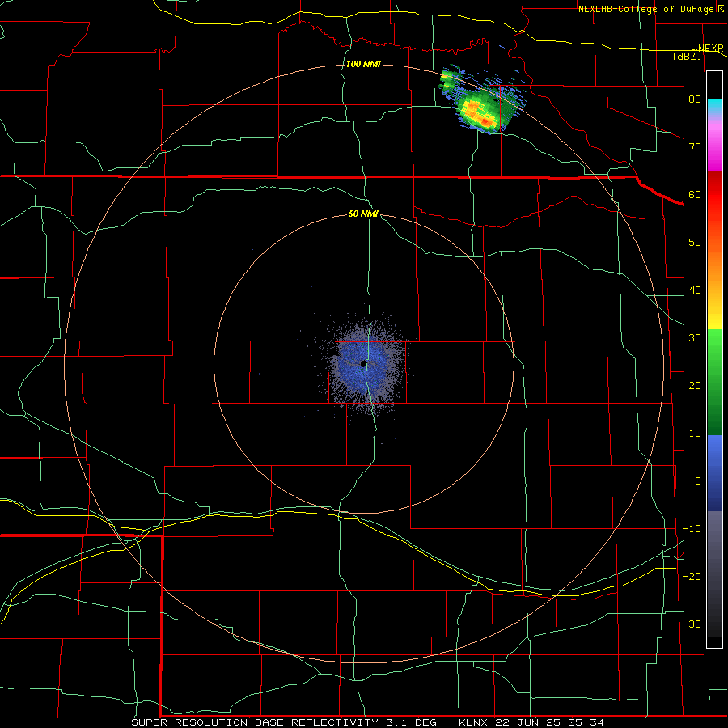Click the SUPER-RESOLUTION BASE REFLECTIVITY title text

pyautogui.click(x=255, y=722)
